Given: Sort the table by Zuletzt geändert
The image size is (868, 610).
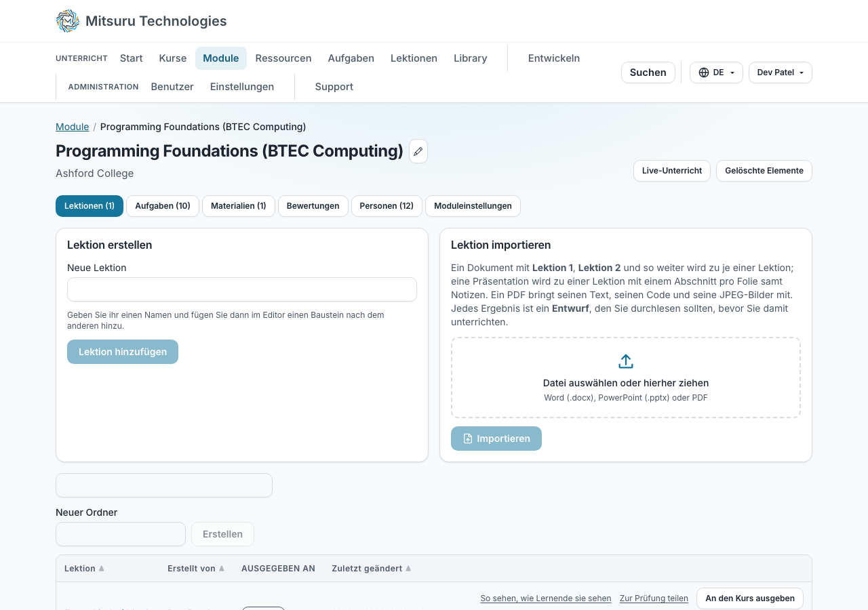Looking at the screenshot, I should [x=372, y=569].
